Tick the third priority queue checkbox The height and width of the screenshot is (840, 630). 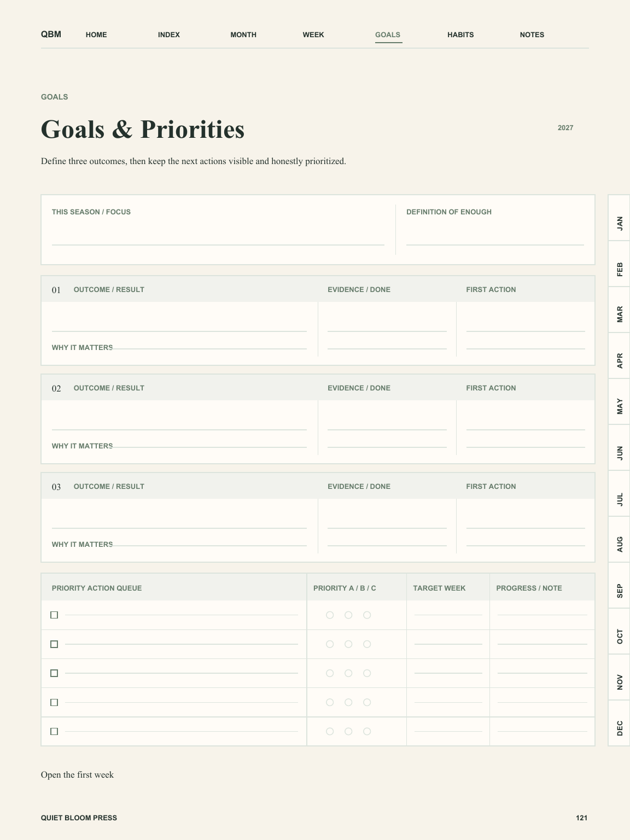54,673
